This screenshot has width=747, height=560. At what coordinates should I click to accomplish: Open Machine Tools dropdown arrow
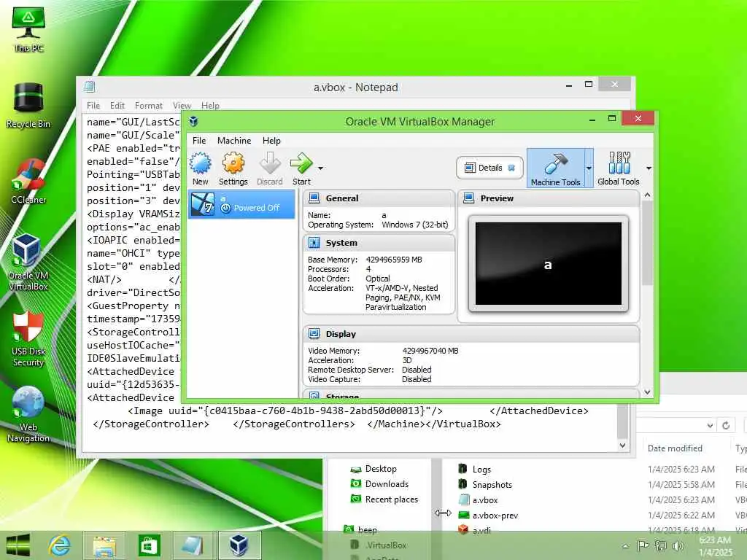tap(589, 168)
